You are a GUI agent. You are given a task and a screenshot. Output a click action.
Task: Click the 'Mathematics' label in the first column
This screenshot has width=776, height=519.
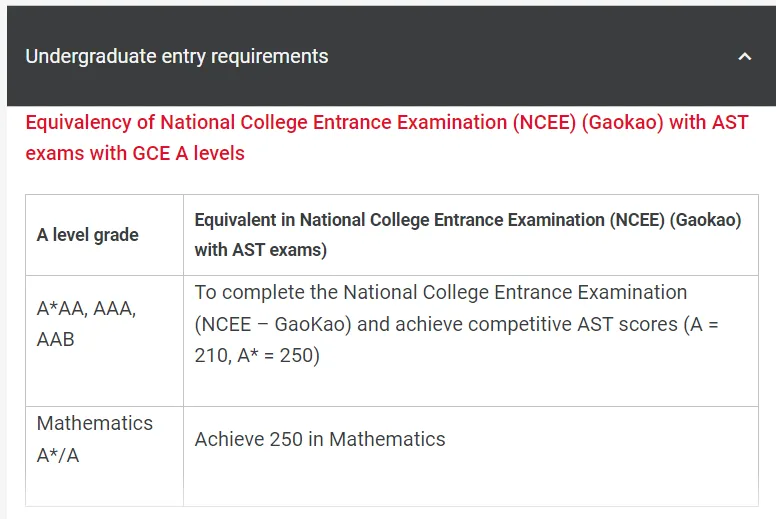point(95,423)
